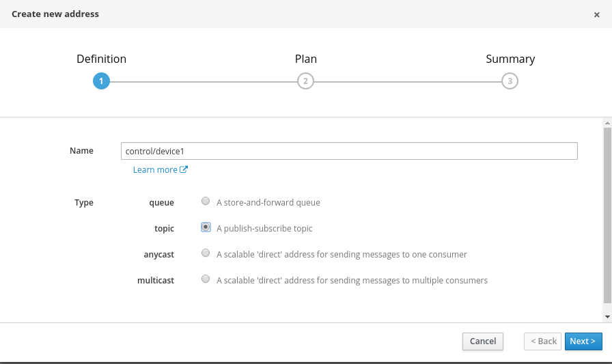Image resolution: width=612 pixels, height=364 pixels.
Task: Jump to the Summary step label
Action: [x=510, y=59]
